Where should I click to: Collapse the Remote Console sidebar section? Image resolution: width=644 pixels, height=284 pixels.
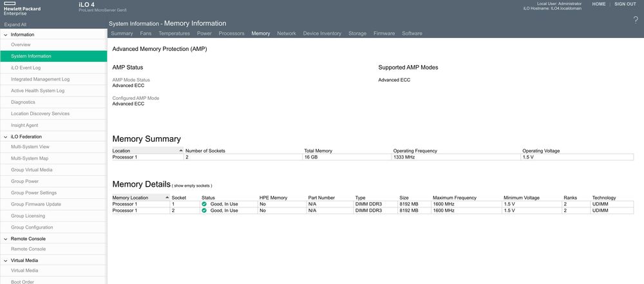(5, 238)
